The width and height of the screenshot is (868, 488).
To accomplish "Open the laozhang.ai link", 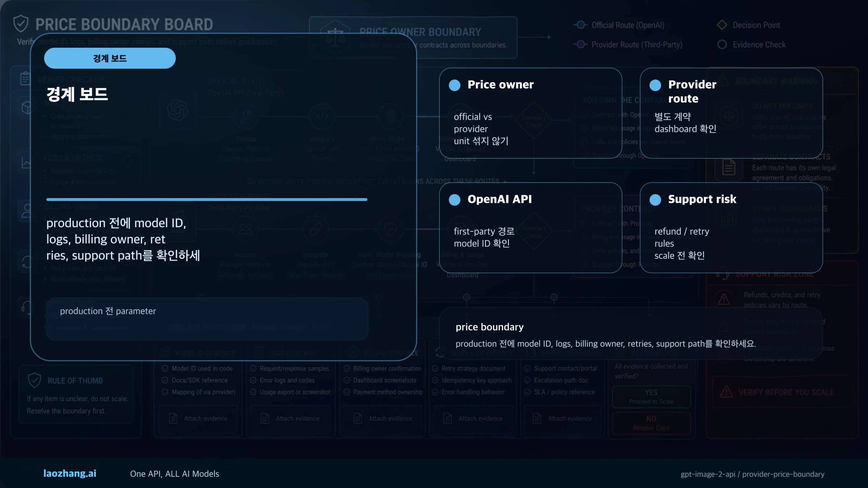I will coord(70,473).
